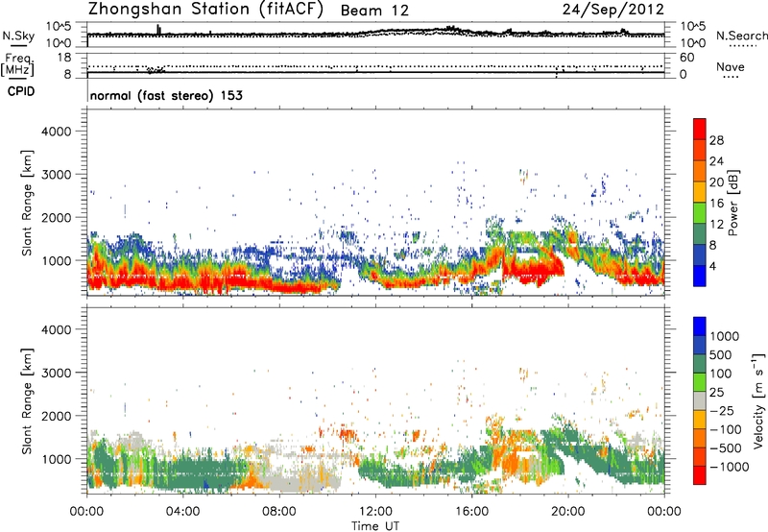Screen dimensions: 768x532
Task: Click the '-1000' velocity scale value
Action: pyautogui.click(x=729, y=467)
